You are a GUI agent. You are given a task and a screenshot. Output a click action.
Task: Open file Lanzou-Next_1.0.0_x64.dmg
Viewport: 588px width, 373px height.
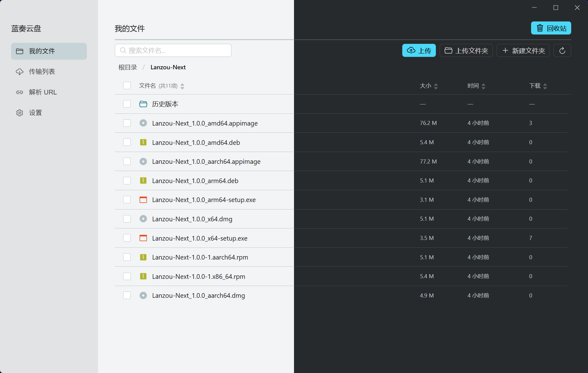(x=192, y=219)
